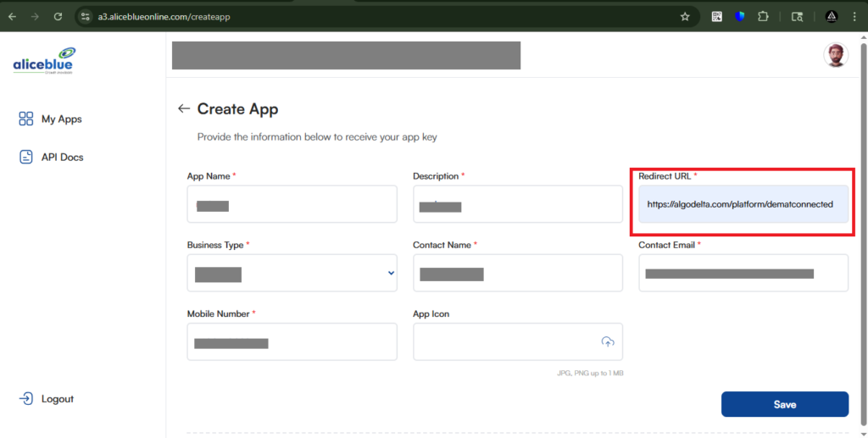Go back using the Create App arrow
The height and width of the screenshot is (438, 868).
(183, 109)
